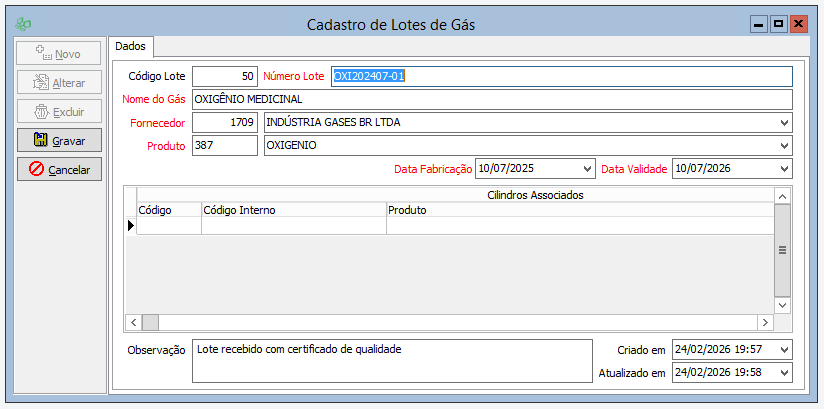Open the Produto dropdown list
The width and height of the screenshot is (824, 409).
click(x=783, y=145)
